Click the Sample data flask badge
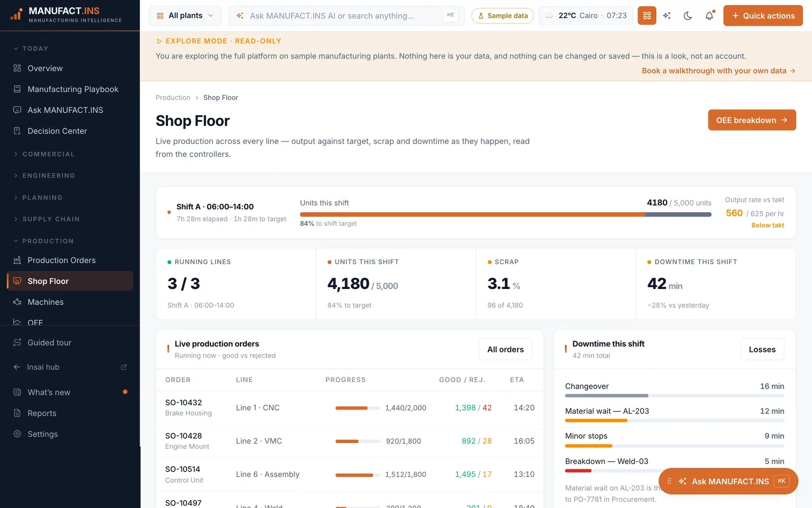This screenshot has height=508, width=812. pyautogui.click(x=502, y=16)
